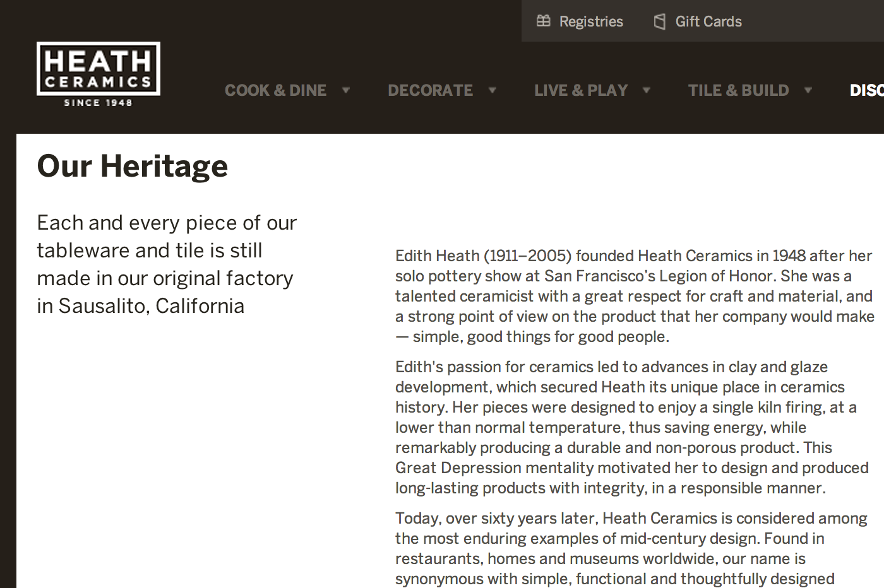Select the Decorate menu item
The height and width of the screenshot is (588, 884).
(430, 90)
